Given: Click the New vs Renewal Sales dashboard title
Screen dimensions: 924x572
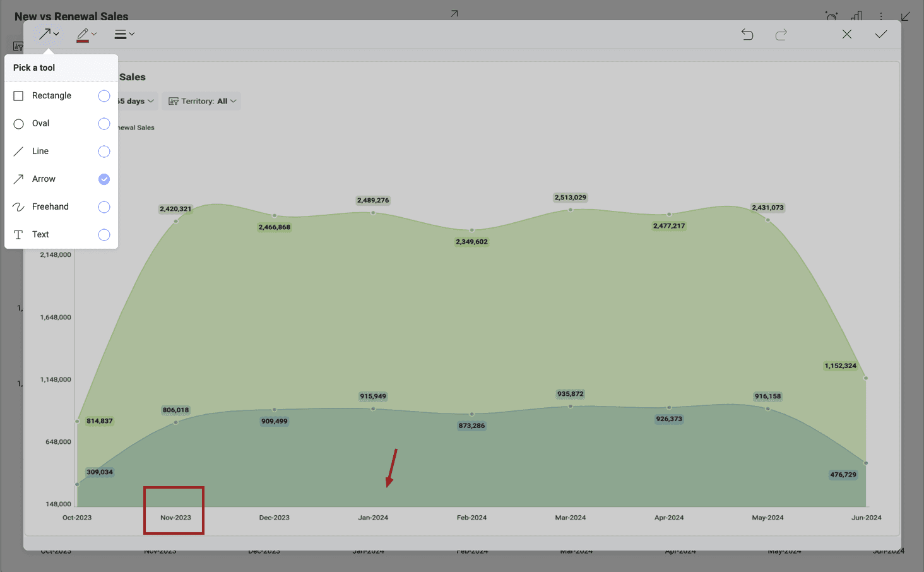Looking at the screenshot, I should (71, 16).
